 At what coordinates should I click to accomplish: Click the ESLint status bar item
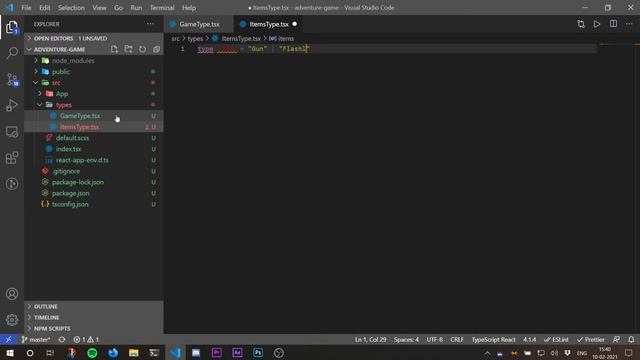[556, 339]
